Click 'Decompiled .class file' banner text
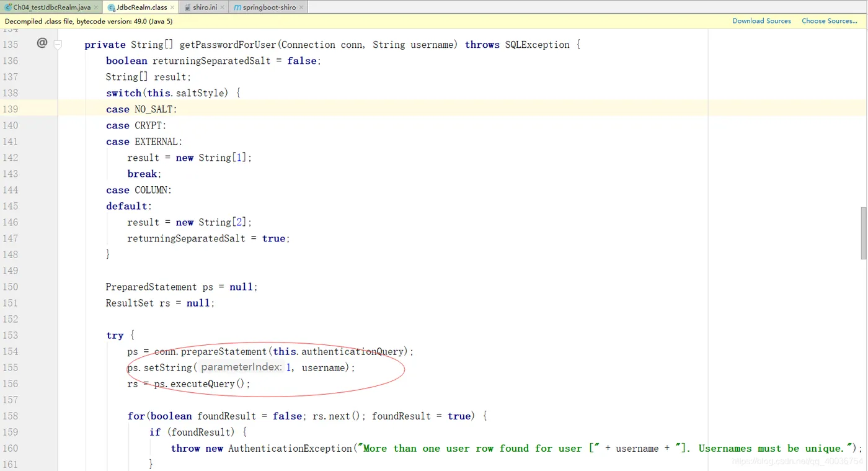This screenshot has height=471, width=868. tap(89, 21)
